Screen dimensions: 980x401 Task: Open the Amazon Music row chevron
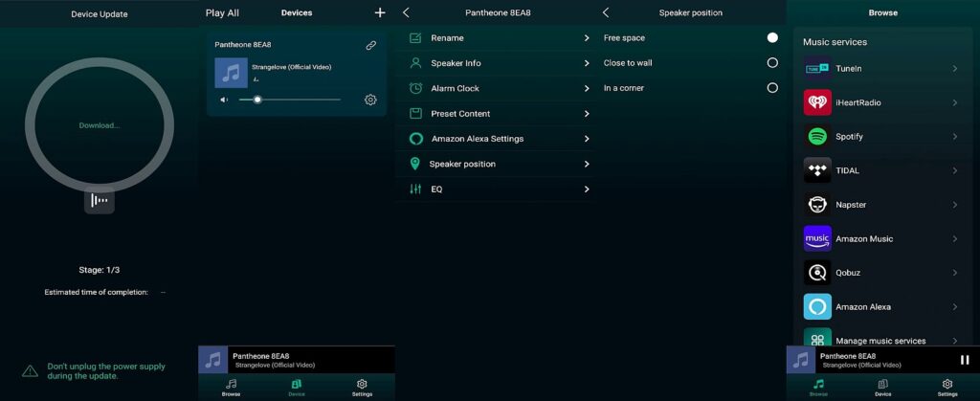(954, 239)
